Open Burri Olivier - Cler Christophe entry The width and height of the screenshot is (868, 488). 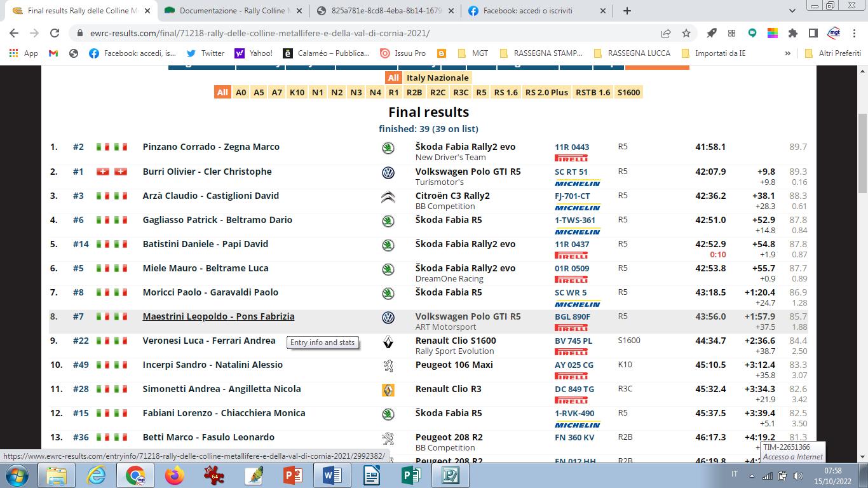[x=207, y=172]
